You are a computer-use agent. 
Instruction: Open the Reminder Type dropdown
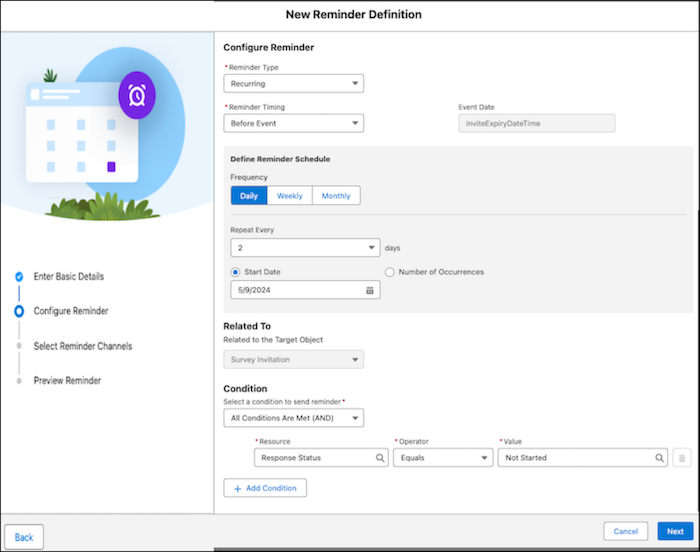[293, 84]
